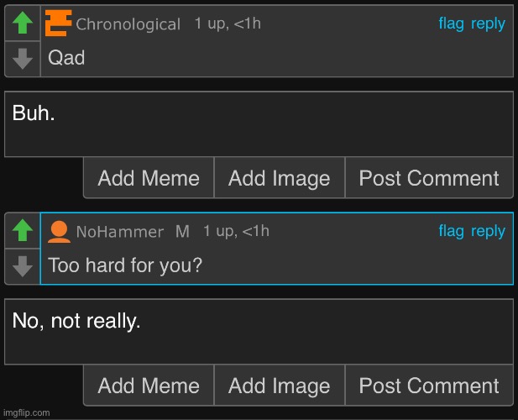The height and width of the screenshot is (420, 518).
Task: Click Add Meme under No, not really.
Action: (149, 386)
